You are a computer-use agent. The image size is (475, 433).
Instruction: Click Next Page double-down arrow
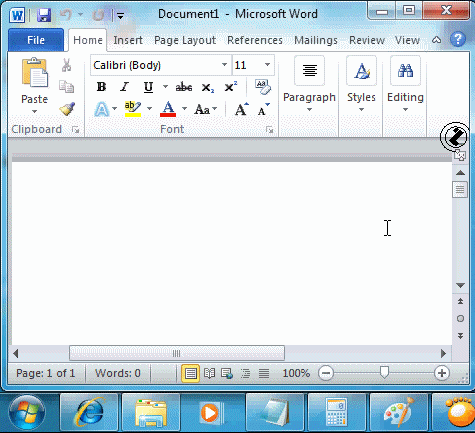click(x=460, y=336)
